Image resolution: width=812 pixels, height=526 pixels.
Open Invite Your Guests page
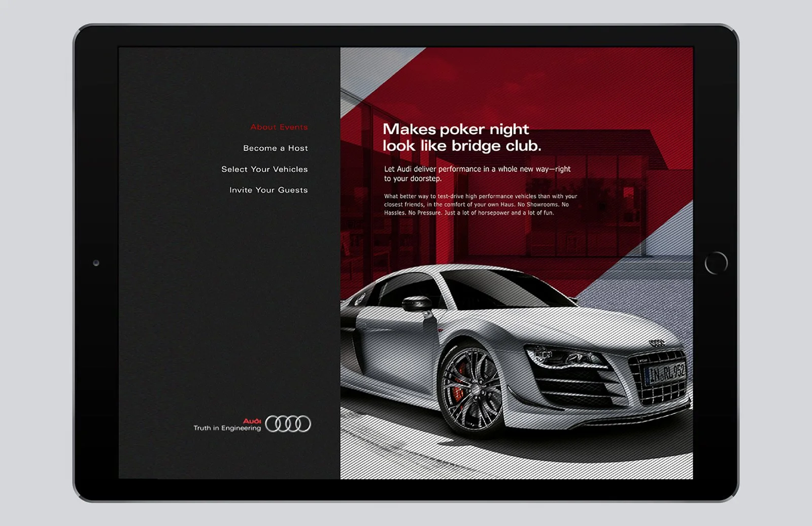(268, 190)
